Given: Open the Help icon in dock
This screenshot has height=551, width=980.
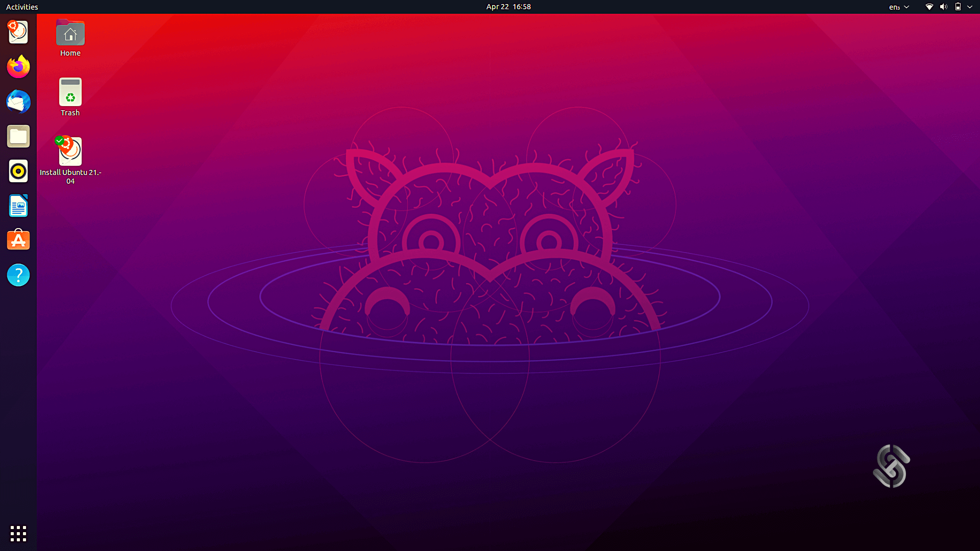Looking at the screenshot, I should (18, 275).
